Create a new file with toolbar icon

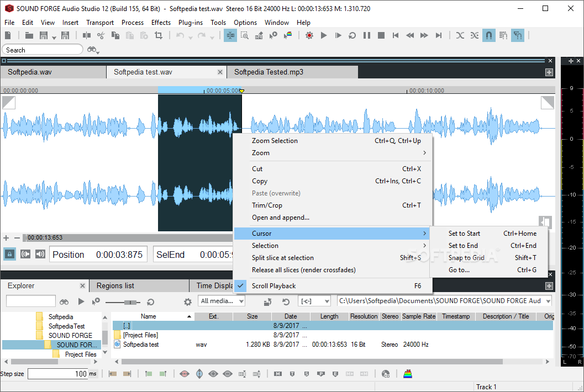(8, 35)
